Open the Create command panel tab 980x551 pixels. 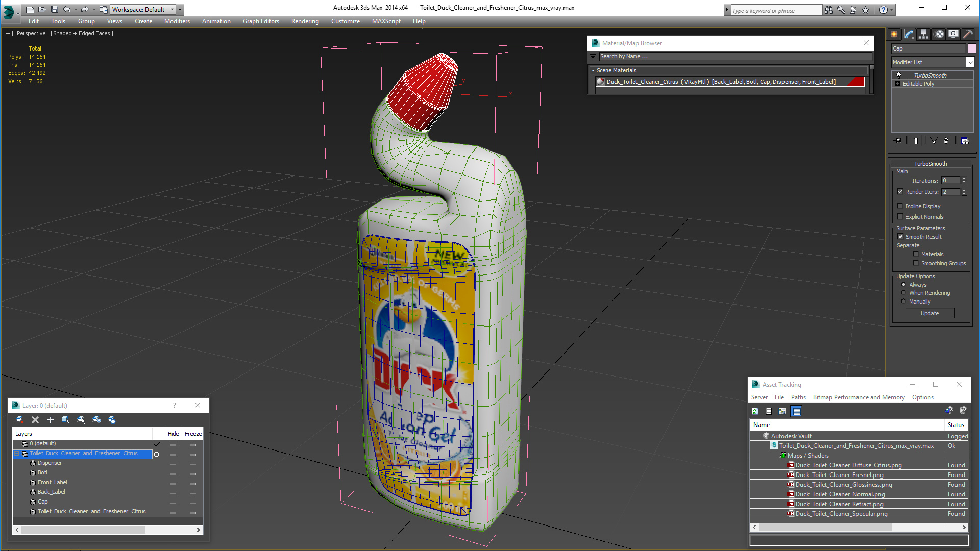pyautogui.click(x=894, y=34)
